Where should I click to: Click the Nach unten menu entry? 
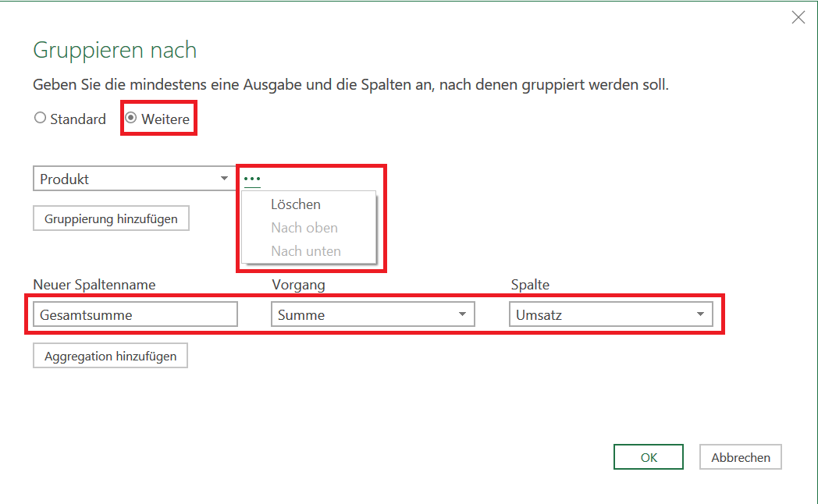point(306,251)
